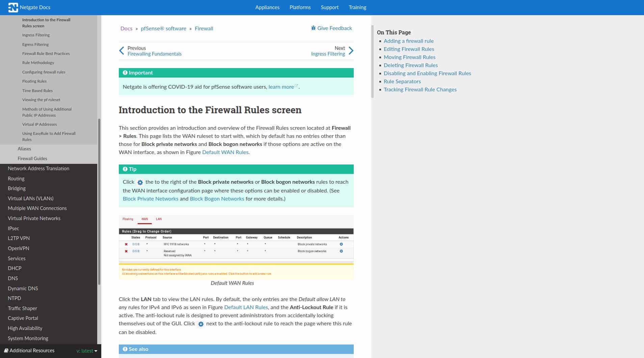Open Firewall Rule Best Practices sidebar entry
Screen dimensions: 644x358
click(46, 54)
